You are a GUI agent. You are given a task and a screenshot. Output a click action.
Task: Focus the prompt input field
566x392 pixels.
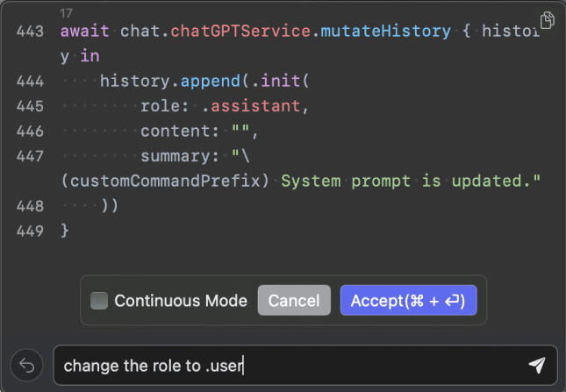[x=290, y=366]
